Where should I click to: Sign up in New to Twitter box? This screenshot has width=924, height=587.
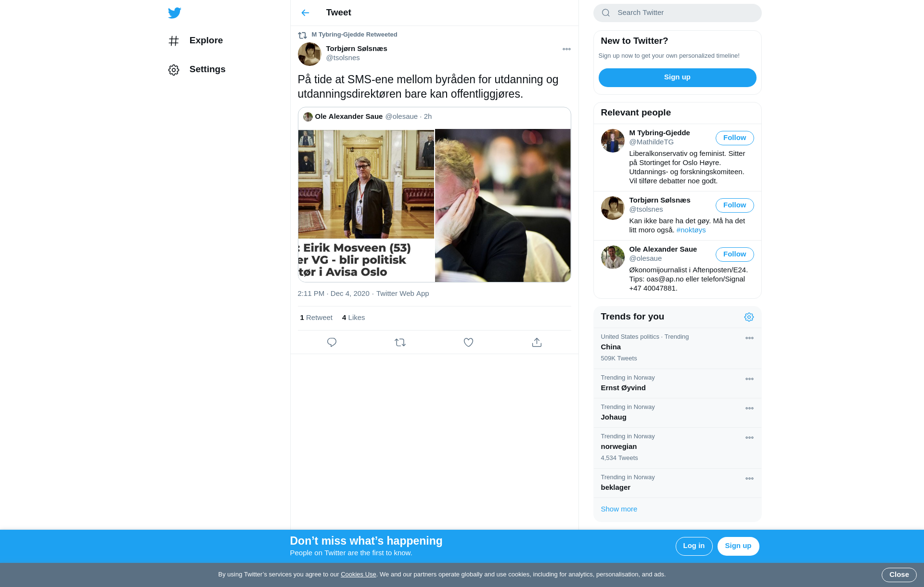[x=677, y=77]
